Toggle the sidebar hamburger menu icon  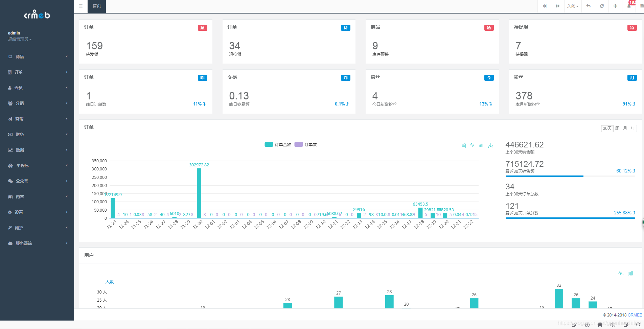click(x=80, y=6)
